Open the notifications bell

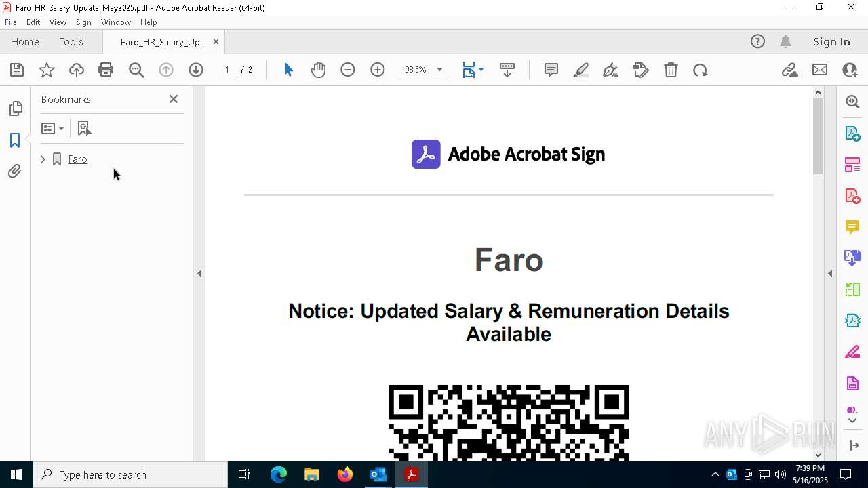pyautogui.click(x=786, y=41)
